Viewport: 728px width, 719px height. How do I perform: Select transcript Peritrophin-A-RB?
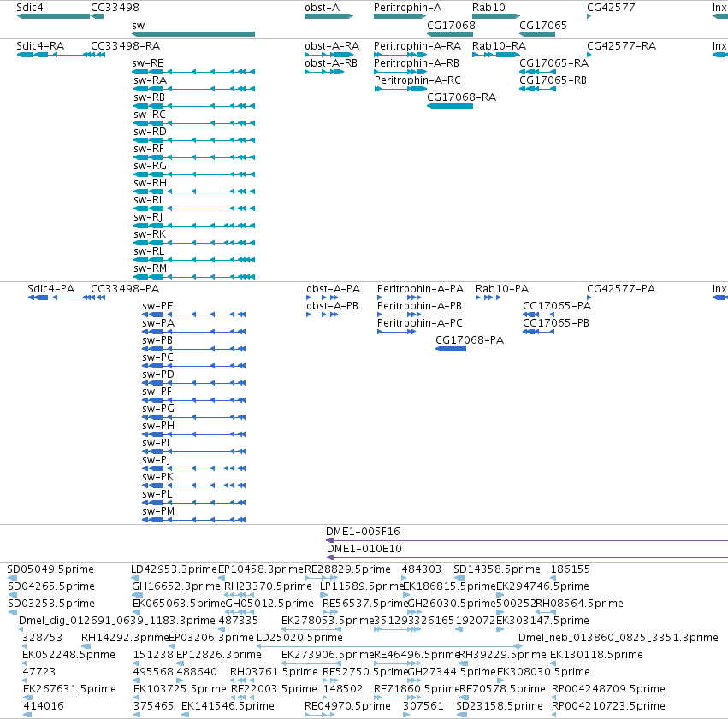[400, 72]
